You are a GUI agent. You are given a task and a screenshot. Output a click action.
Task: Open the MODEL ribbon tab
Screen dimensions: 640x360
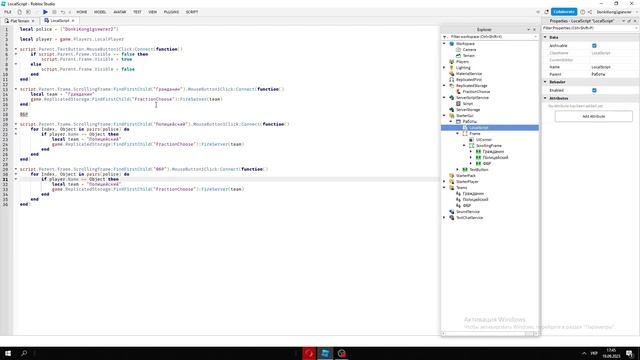pyautogui.click(x=100, y=12)
